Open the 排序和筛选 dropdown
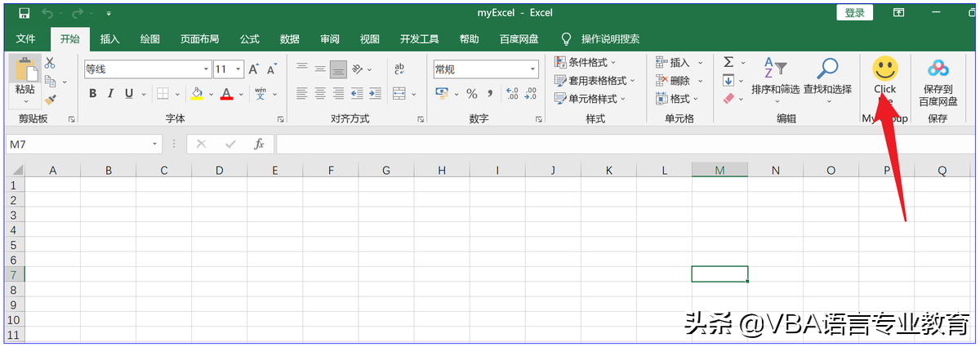The image size is (980, 347). [776, 82]
